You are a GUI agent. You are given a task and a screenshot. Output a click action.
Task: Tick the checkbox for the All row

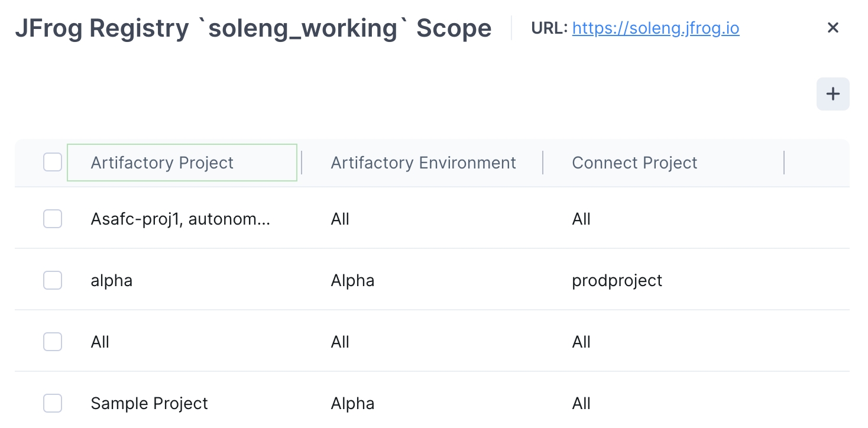click(53, 342)
